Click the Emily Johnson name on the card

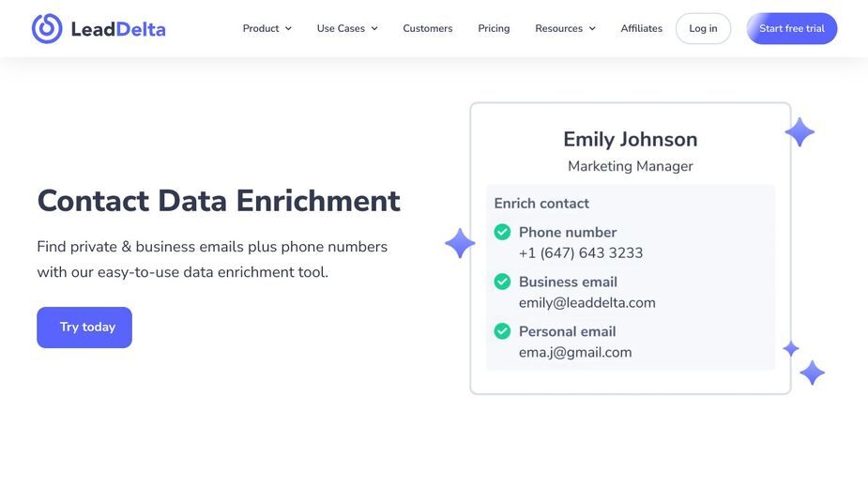630,139
